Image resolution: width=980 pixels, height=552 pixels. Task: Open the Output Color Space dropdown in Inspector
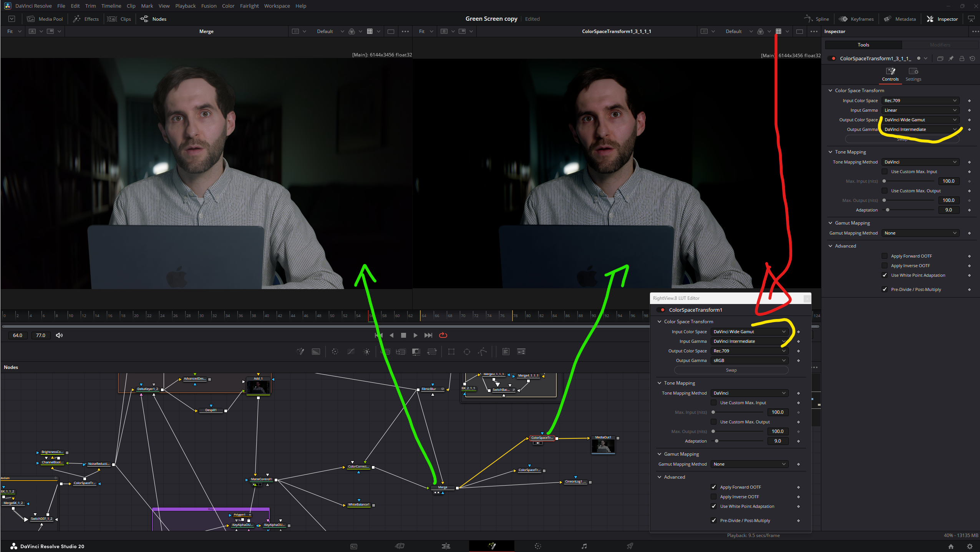[920, 120]
